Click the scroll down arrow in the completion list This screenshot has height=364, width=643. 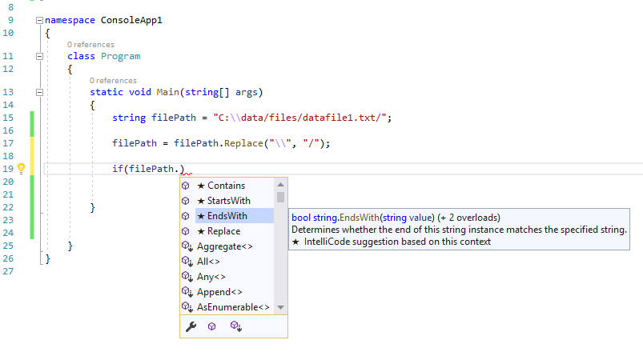(280, 307)
